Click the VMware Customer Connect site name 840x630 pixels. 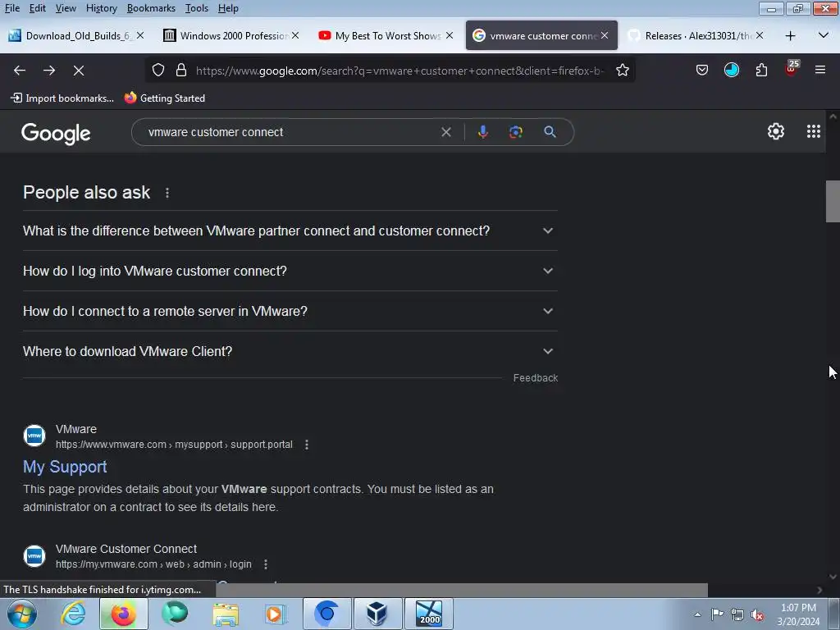pos(126,549)
